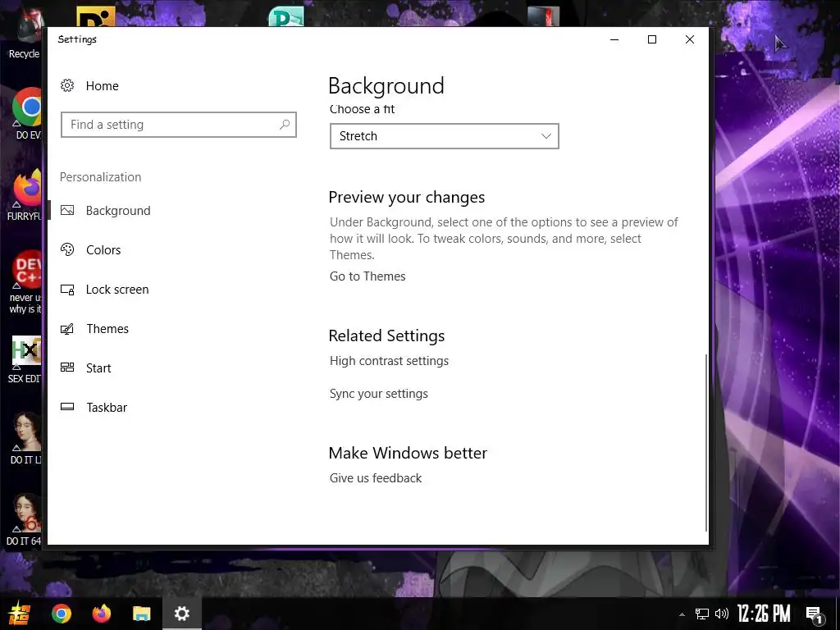Click the Lock screen icon in sidebar

click(67, 290)
